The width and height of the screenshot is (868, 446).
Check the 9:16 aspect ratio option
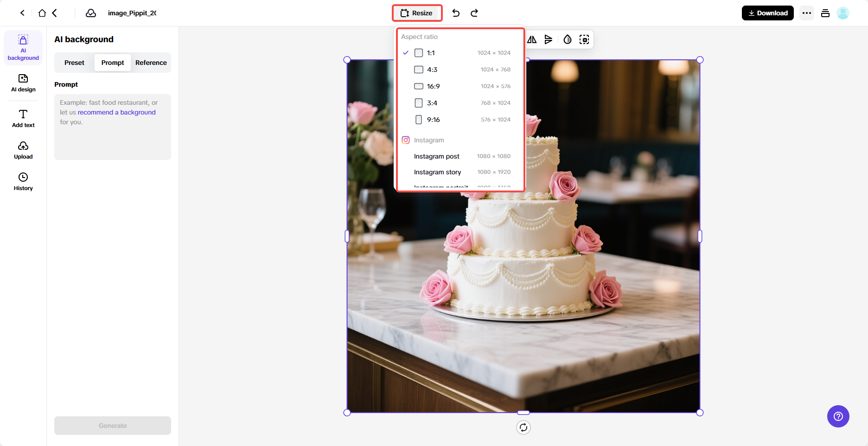coord(419,120)
